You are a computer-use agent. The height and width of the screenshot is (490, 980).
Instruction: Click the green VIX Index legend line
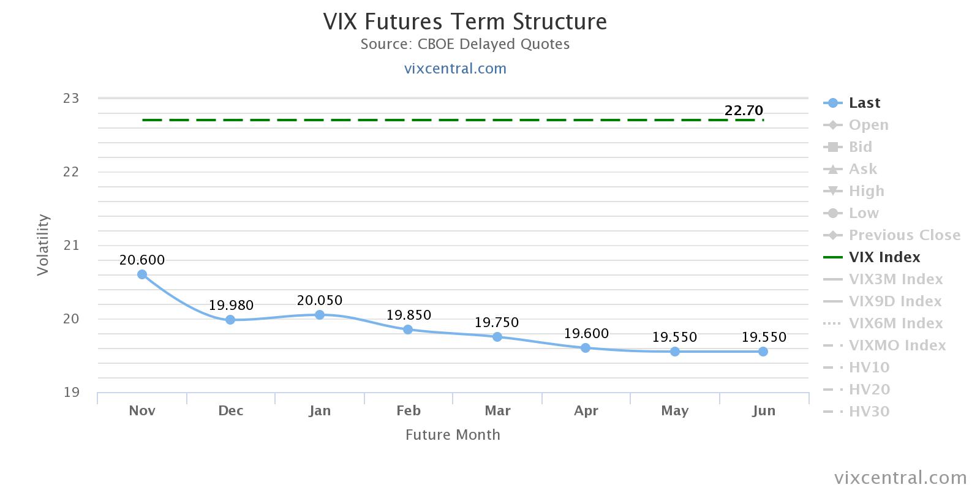832,257
